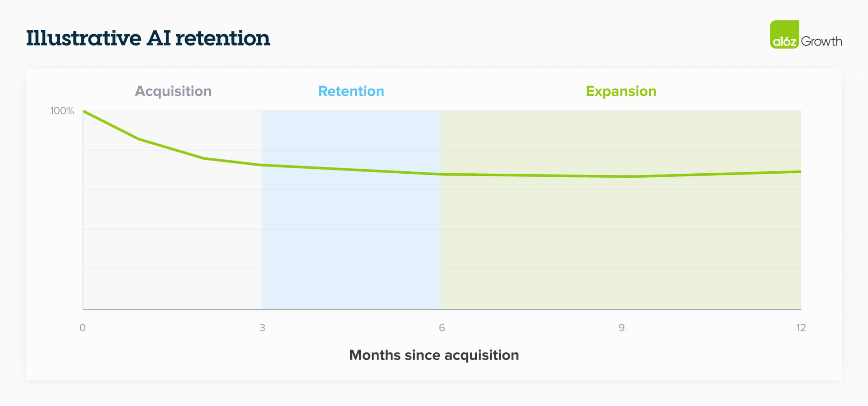Click the green shaded expansion region
This screenshot has height=406, width=868.
(x=620, y=237)
